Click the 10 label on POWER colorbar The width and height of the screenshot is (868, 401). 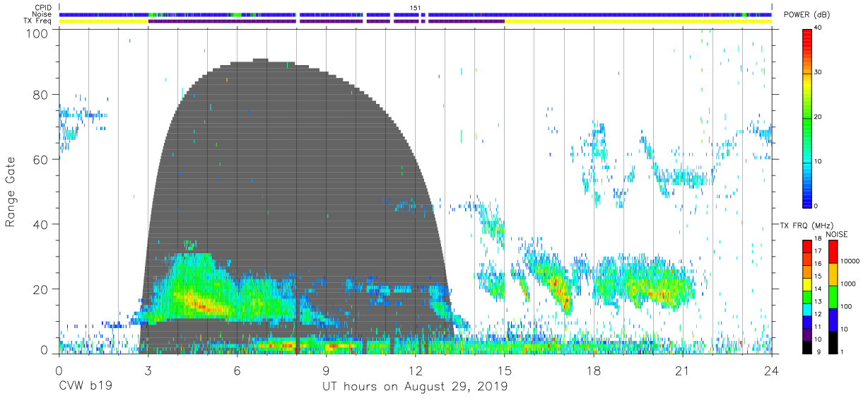pyautogui.click(x=818, y=161)
